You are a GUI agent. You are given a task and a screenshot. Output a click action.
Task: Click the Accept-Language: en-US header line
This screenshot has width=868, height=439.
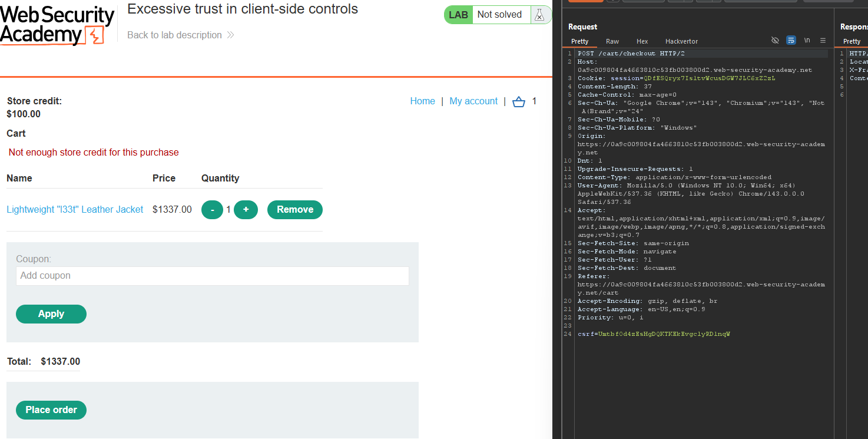pyautogui.click(x=641, y=309)
